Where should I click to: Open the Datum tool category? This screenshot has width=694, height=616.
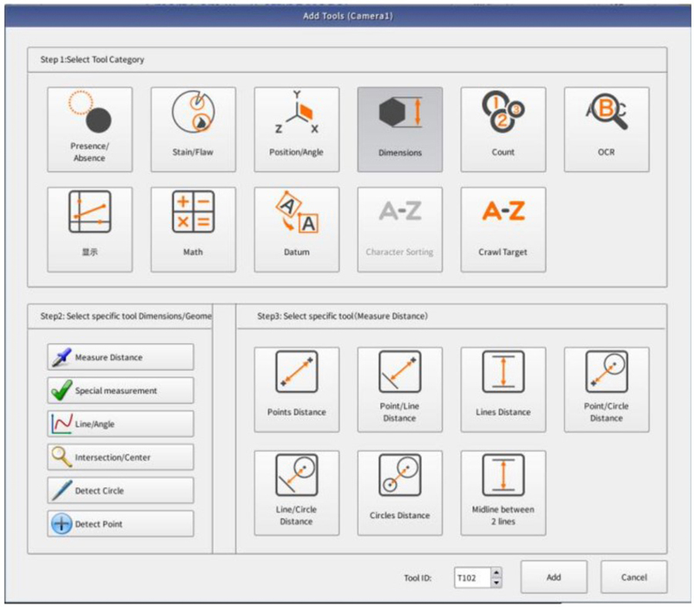click(x=297, y=229)
